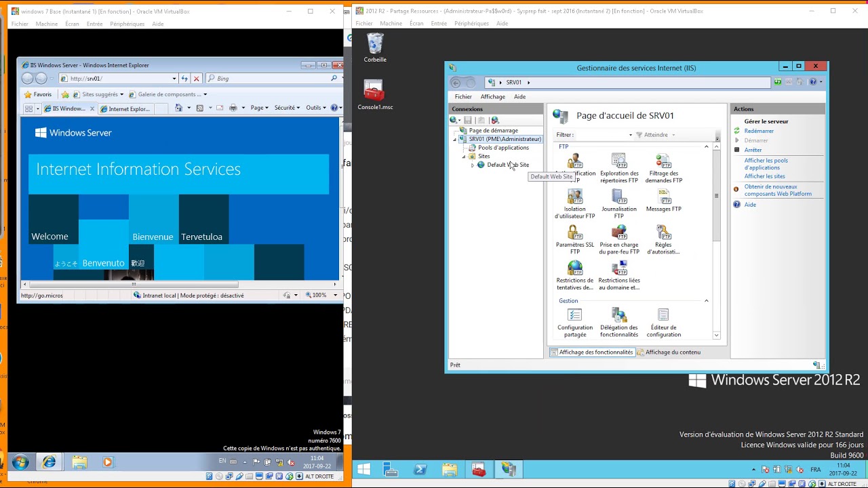Select Pools d'applications in Connexions tree
Image resolution: width=868 pixels, height=488 pixels.
click(x=503, y=148)
